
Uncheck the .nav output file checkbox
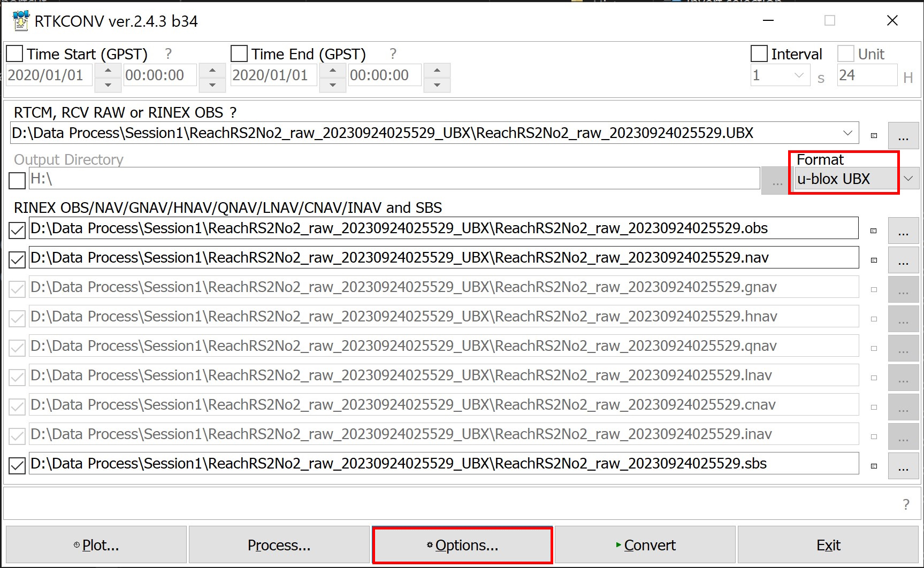pos(17,260)
